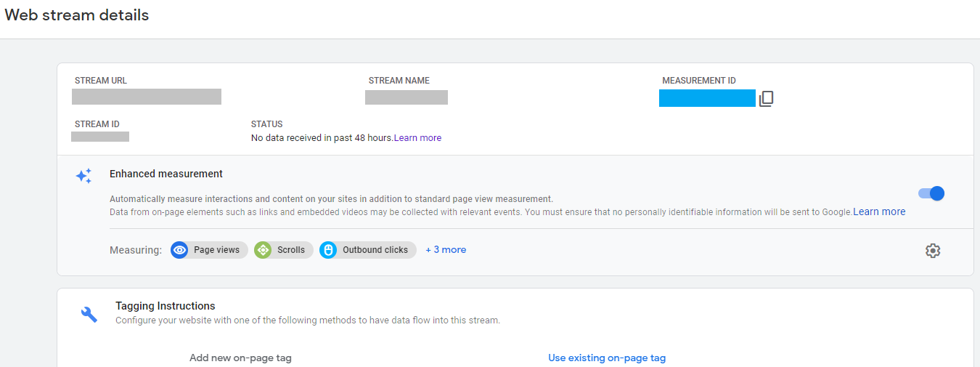The image size is (980, 367).
Task: Click the redacted Stream Name value
Action: click(407, 97)
